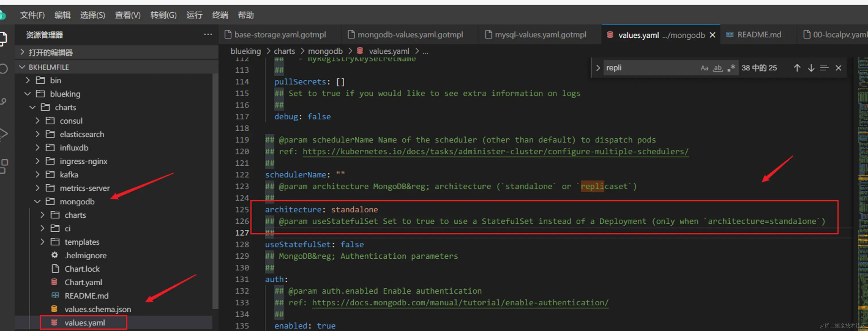Close the find widget

838,68
